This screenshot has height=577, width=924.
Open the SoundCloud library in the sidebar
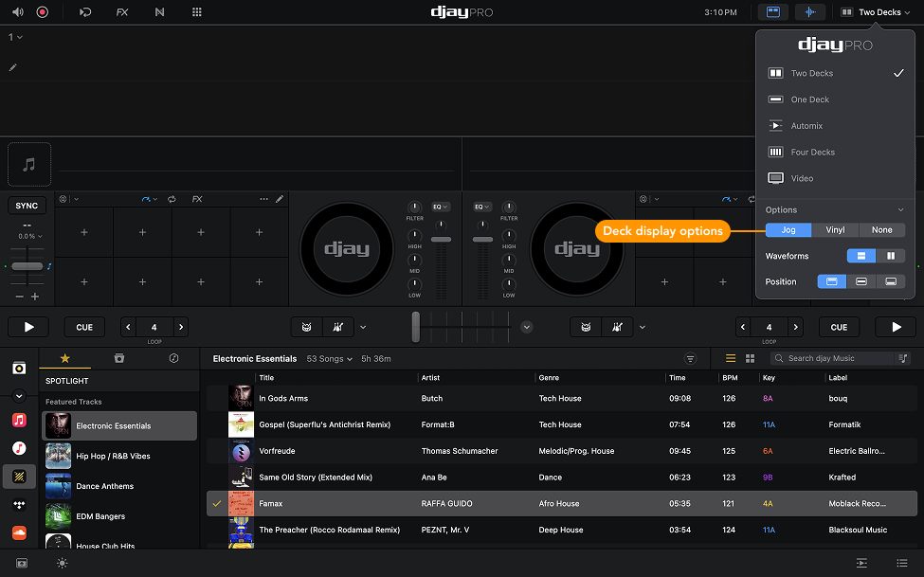coord(19,533)
